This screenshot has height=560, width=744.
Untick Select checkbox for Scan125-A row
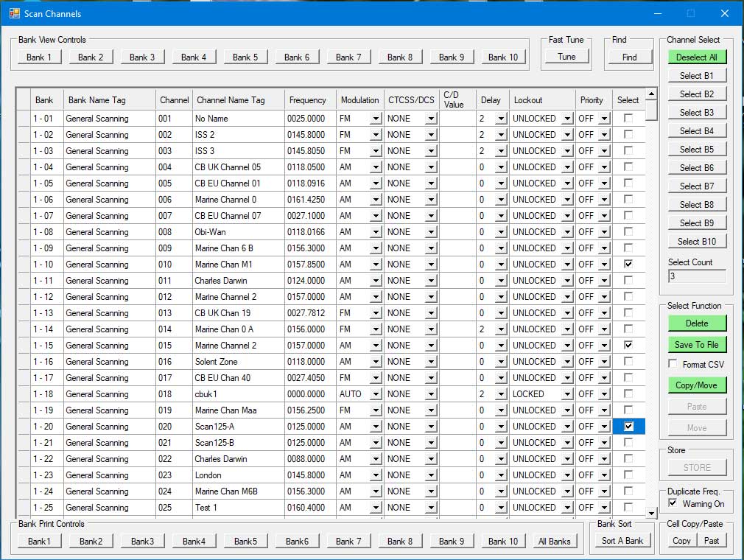628,426
